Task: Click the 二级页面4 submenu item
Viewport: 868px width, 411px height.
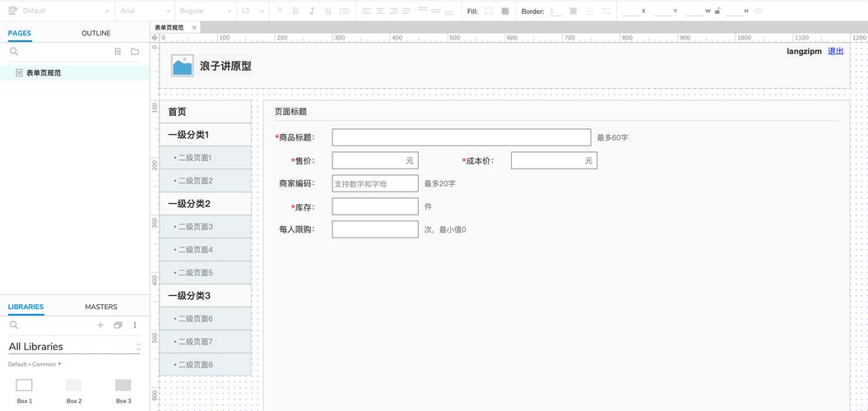Action: tap(206, 249)
